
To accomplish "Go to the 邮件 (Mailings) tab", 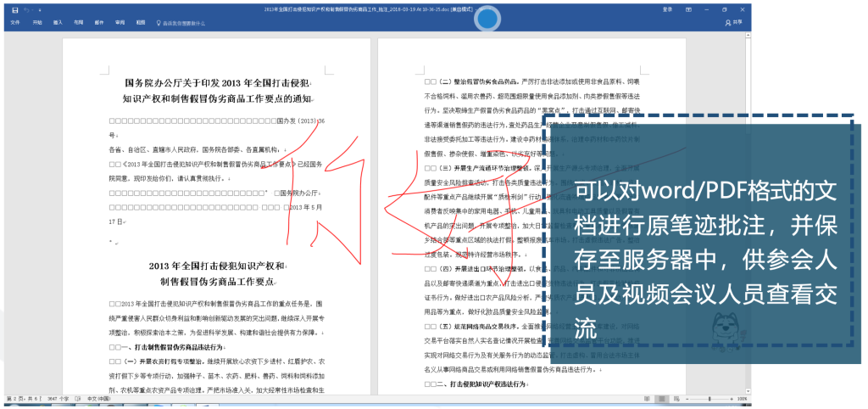I will (x=99, y=23).
